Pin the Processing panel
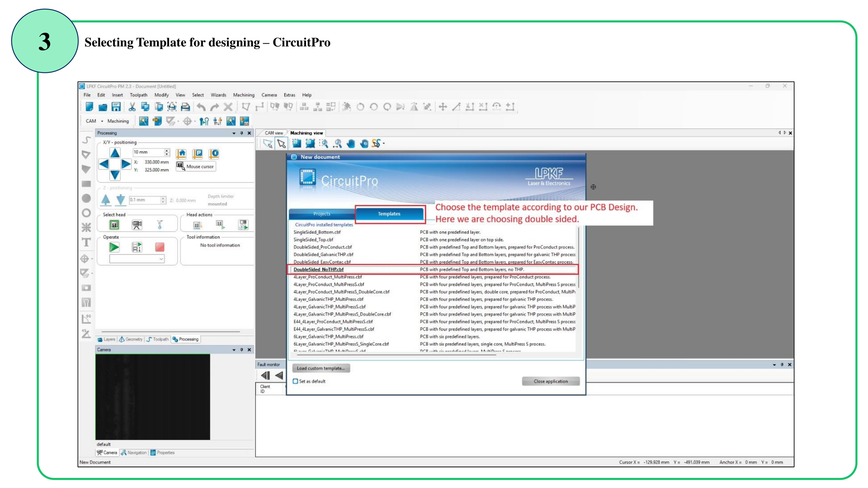 click(x=242, y=133)
